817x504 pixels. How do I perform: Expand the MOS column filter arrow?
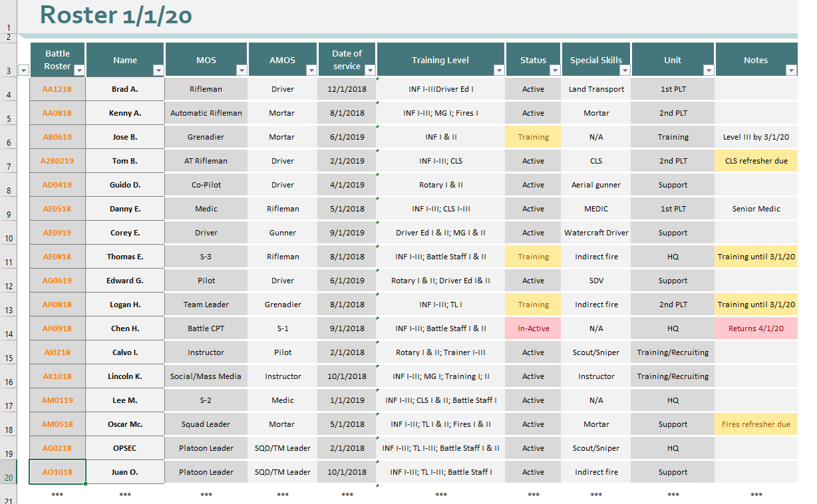tap(242, 70)
